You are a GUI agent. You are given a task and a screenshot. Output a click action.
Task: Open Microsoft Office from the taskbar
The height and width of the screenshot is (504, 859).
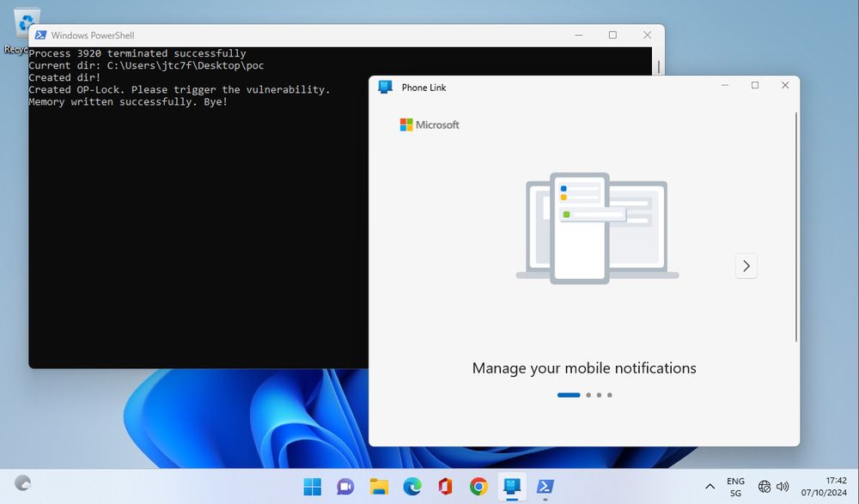(x=445, y=487)
